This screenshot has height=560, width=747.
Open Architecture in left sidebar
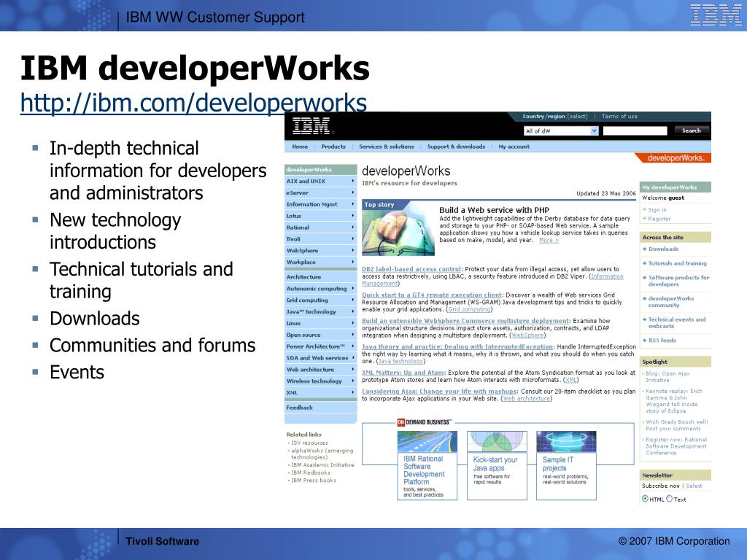click(x=321, y=276)
